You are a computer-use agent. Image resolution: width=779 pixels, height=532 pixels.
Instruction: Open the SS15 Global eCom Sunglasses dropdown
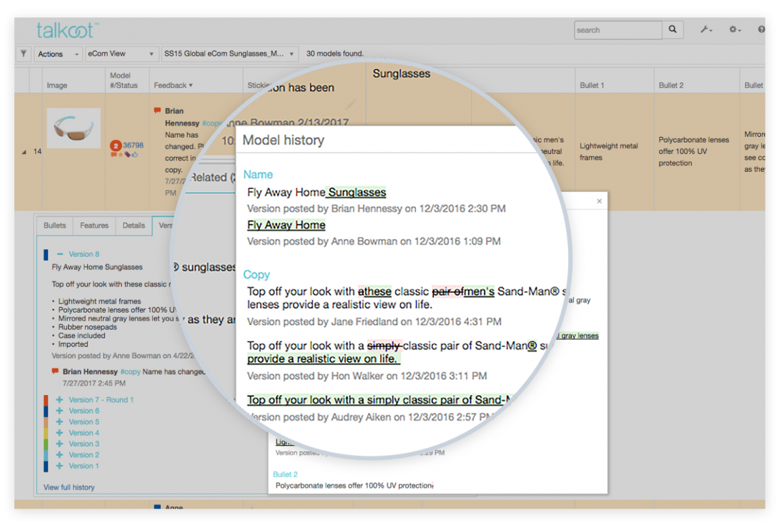[229, 54]
